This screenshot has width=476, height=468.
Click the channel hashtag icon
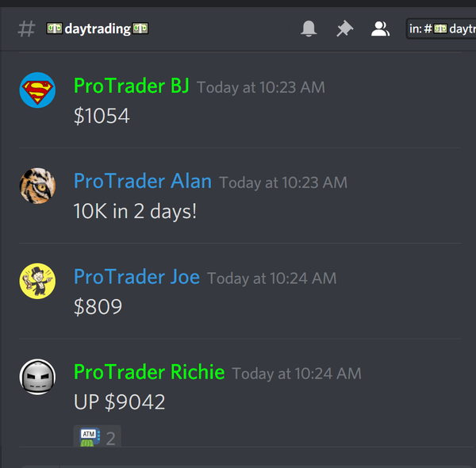point(26,29)
